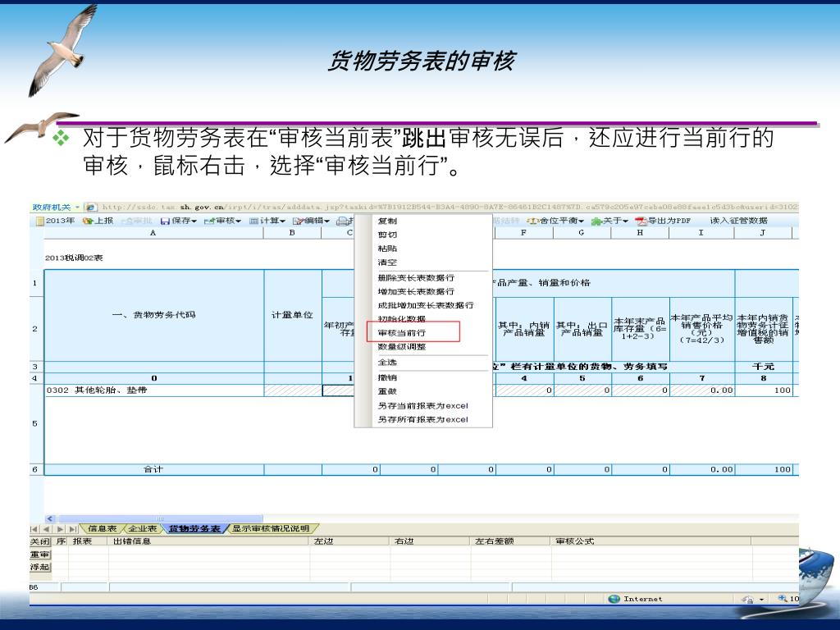Image resolution: width=840 pixels, height=630 pixels.
Task: Select row header 5
Action: pyautogui.click(x=36, y=424)
